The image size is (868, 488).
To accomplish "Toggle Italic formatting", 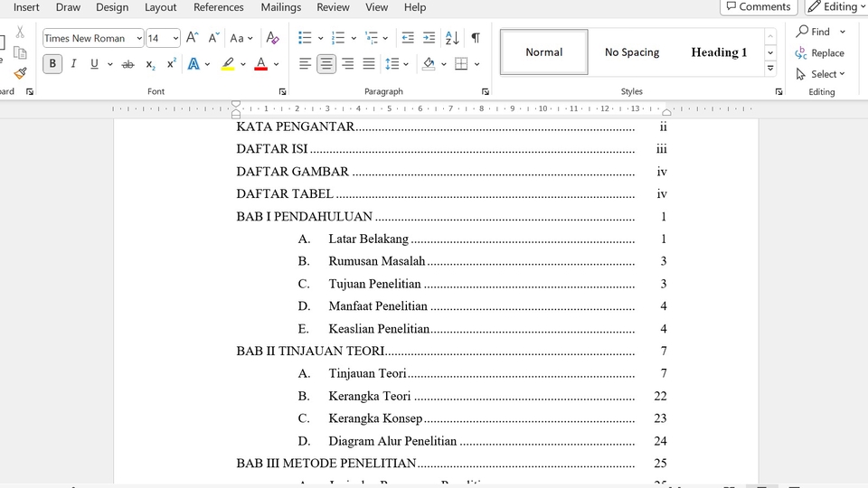I will point(73,63).
